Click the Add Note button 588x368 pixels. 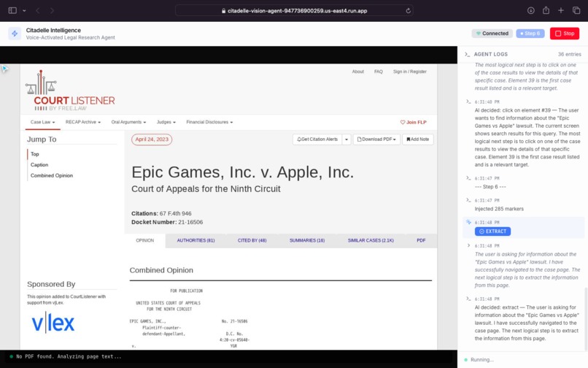[418, 139]
